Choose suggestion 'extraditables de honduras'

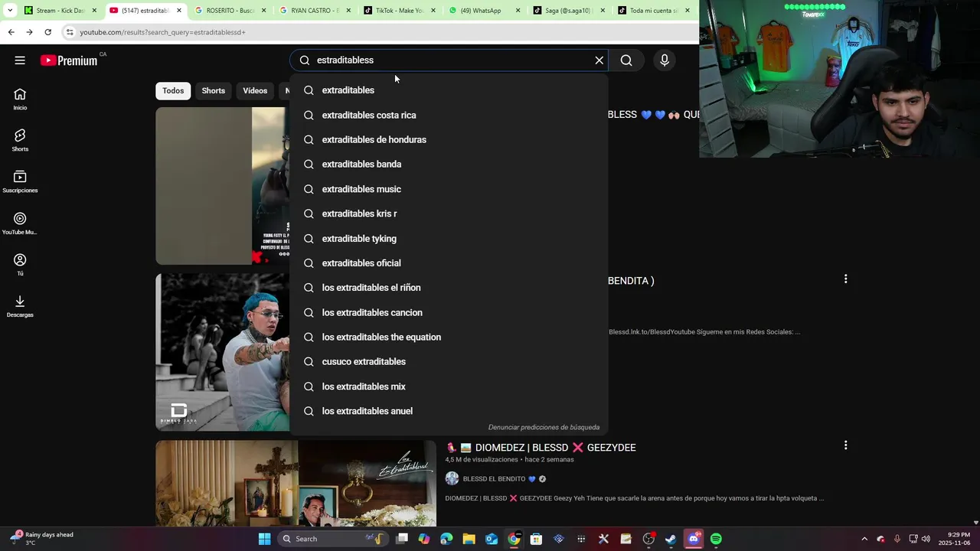point(449,139)
